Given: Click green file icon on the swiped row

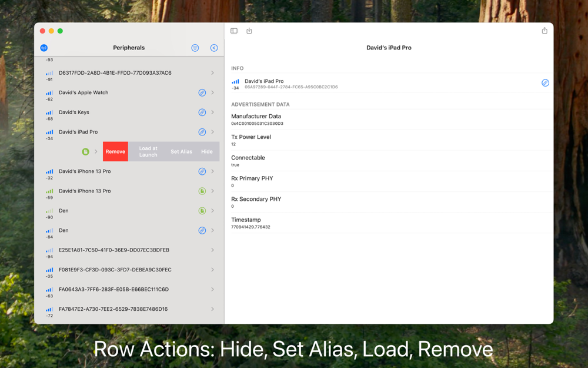Looking at the screenshot, I should click(85, 152).
